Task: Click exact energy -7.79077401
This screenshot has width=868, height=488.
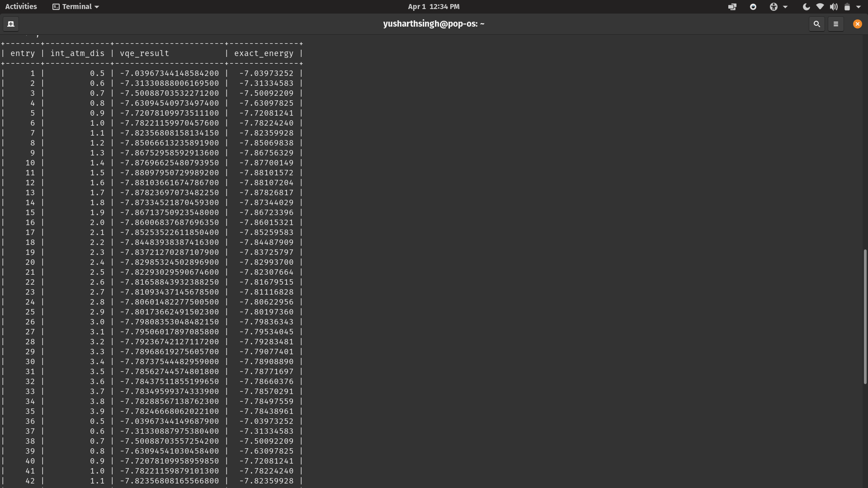Action: pos(266,352)
